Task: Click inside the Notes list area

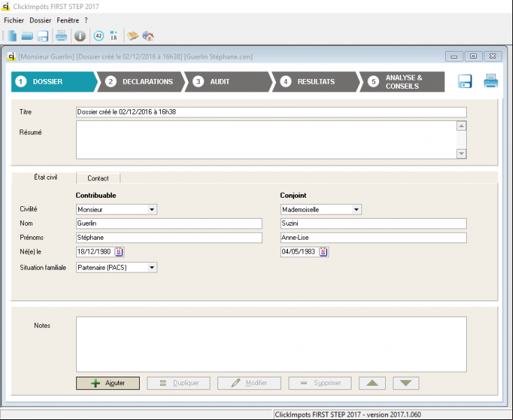Action: click(x=271, y=344)
